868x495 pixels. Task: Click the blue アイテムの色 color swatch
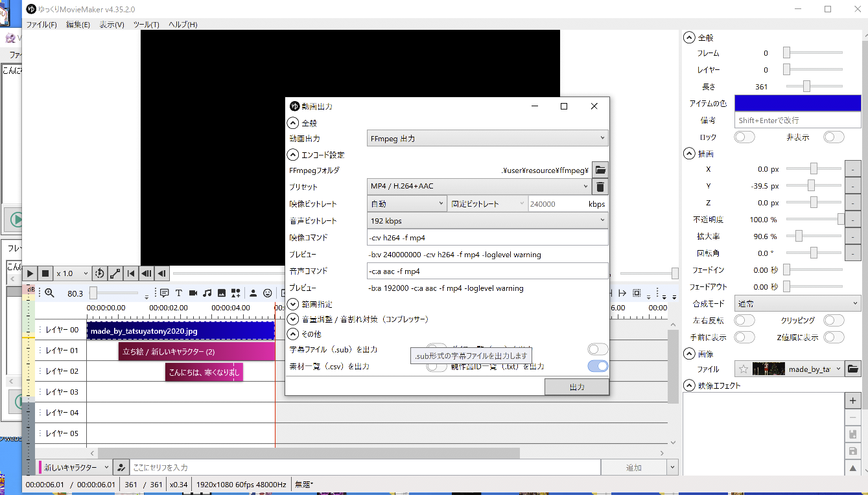coord(797,103)
